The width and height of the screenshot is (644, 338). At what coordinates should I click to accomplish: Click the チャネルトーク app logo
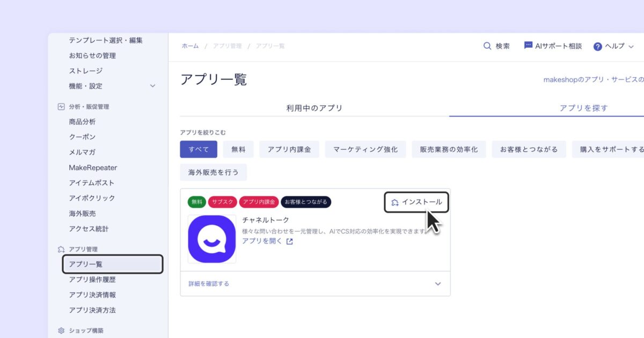pos(211,239)
